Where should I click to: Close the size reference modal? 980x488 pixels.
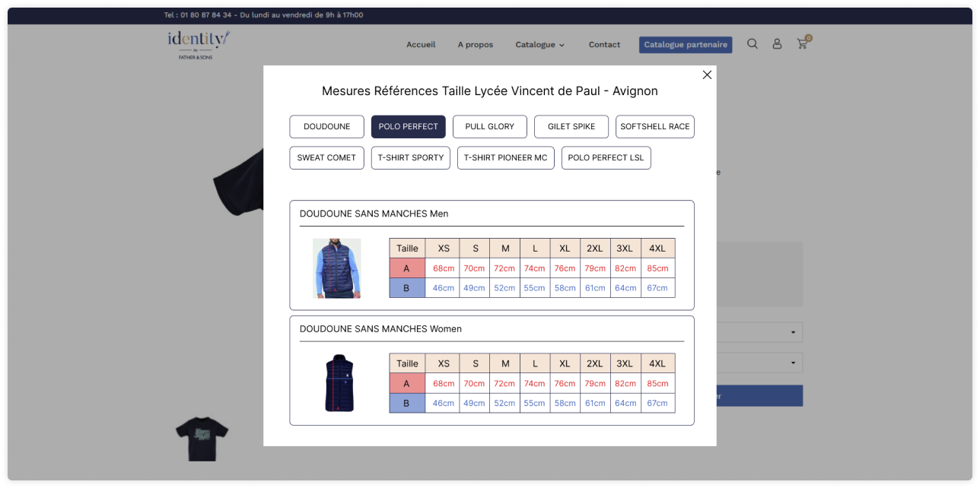coord(707,74)
